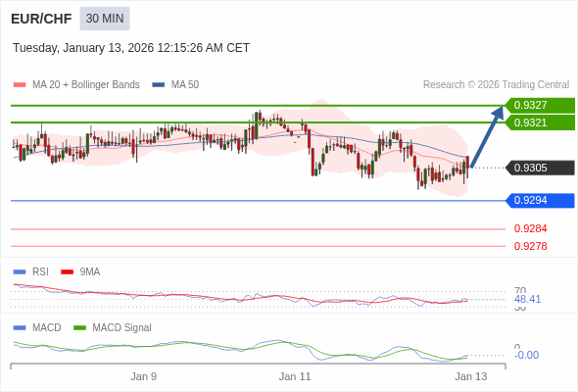
Task: Click the 'MACD Signal' legend label
Action: point(122,328)
